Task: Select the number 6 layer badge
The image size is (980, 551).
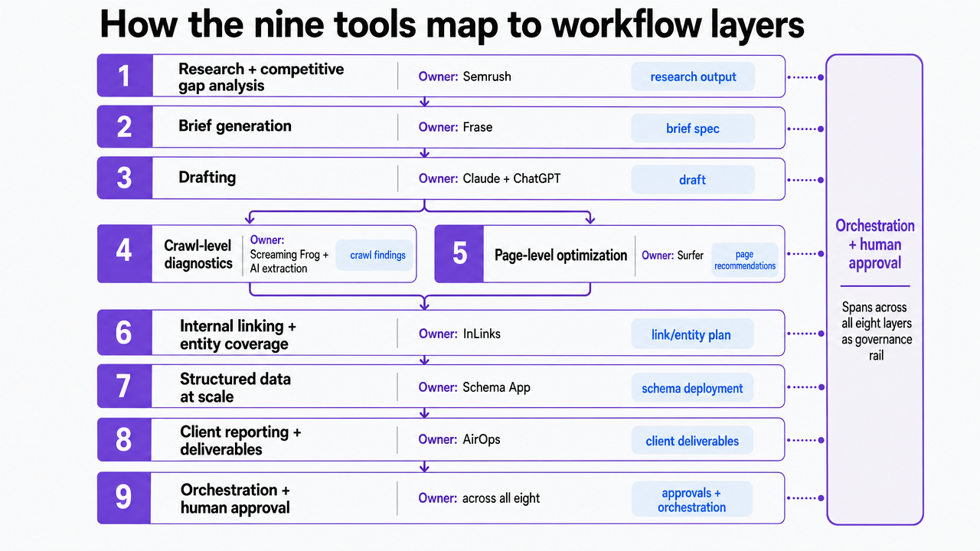Action: pyautogui.click(x=124, y=333)
